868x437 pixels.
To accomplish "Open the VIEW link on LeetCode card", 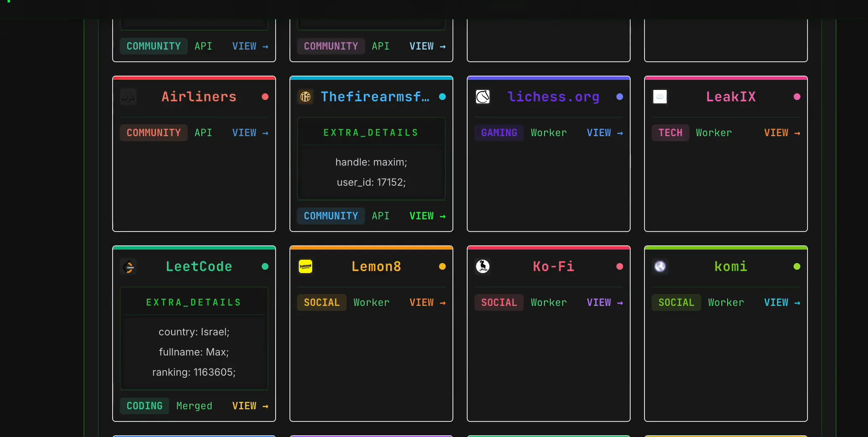I will pyautogui.click(x=250, y=406).
